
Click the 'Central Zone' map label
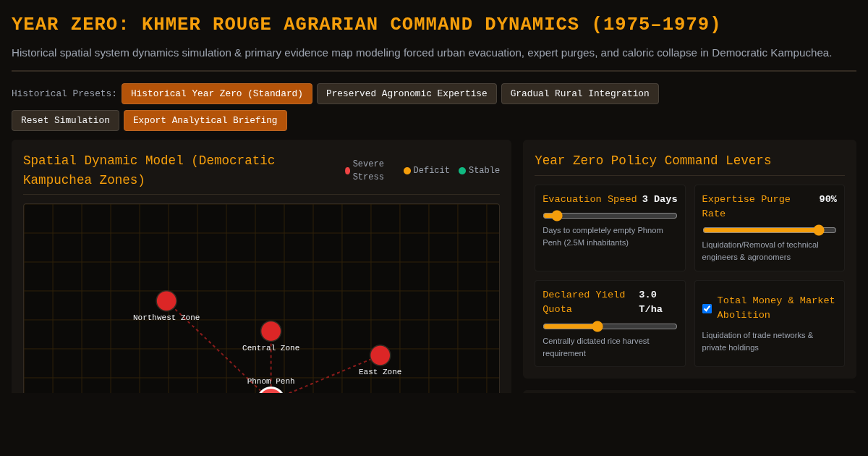click(271, 348)
